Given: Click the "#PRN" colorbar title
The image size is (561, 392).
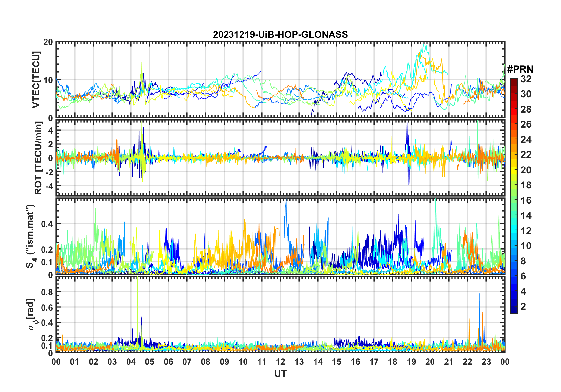Looking at the screenshot, I should tap(520, 69).
